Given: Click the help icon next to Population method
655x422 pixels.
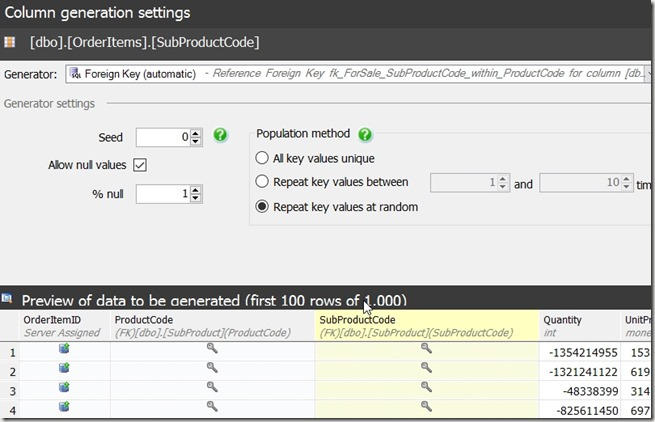Looking at the screenshot, I should pyautogui.click(x=365, y=134).
